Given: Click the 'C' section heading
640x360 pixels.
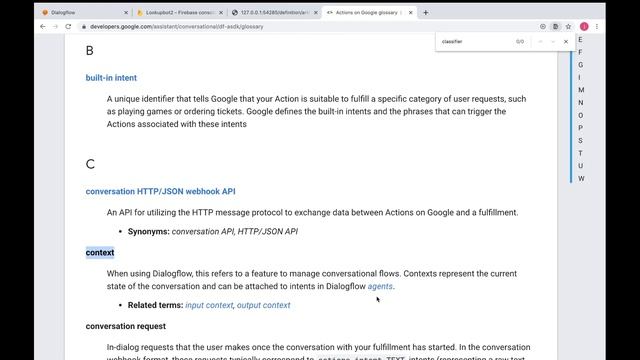Looking at the screenshot, I should pyautogui.click(x=90, y=164).
